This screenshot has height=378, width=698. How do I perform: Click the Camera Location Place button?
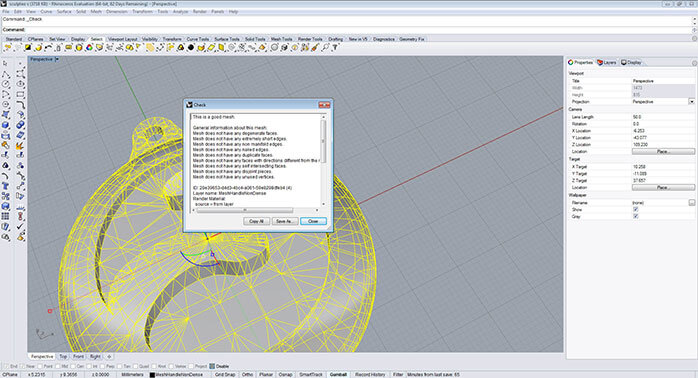pyautogui.click(x=663, y=151)
